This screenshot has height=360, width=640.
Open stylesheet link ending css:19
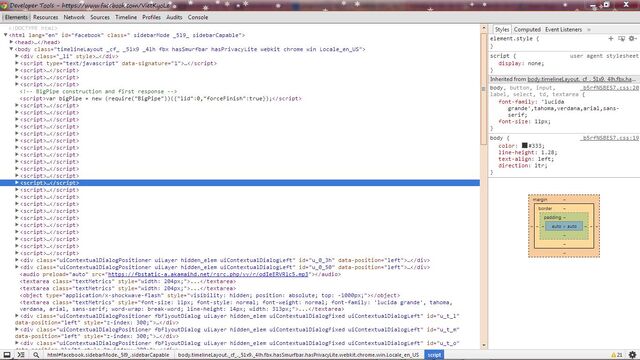coord(610,138)
